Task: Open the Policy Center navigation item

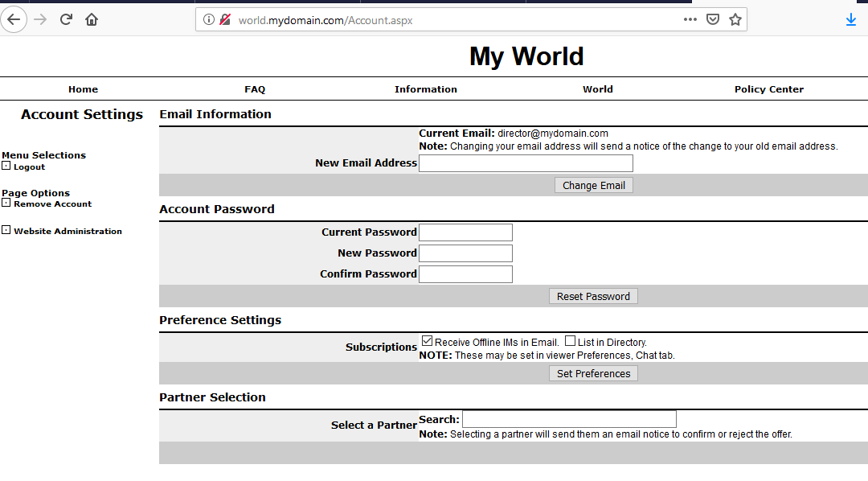Action: (769, 89)
